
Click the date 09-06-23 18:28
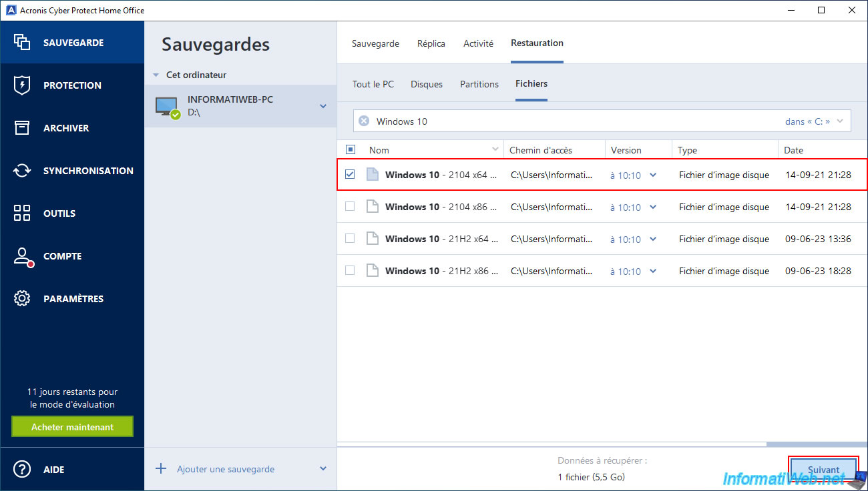(x=818, y=271)
